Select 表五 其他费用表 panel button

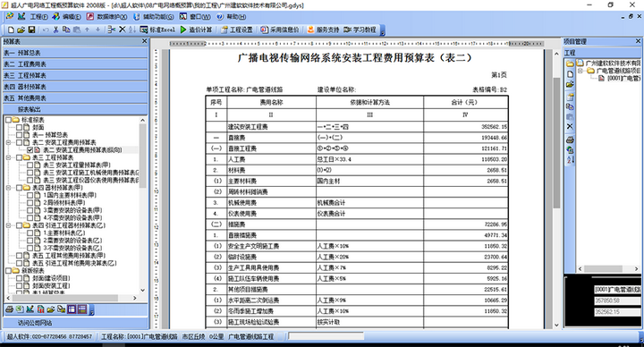(x=75, y=98)
